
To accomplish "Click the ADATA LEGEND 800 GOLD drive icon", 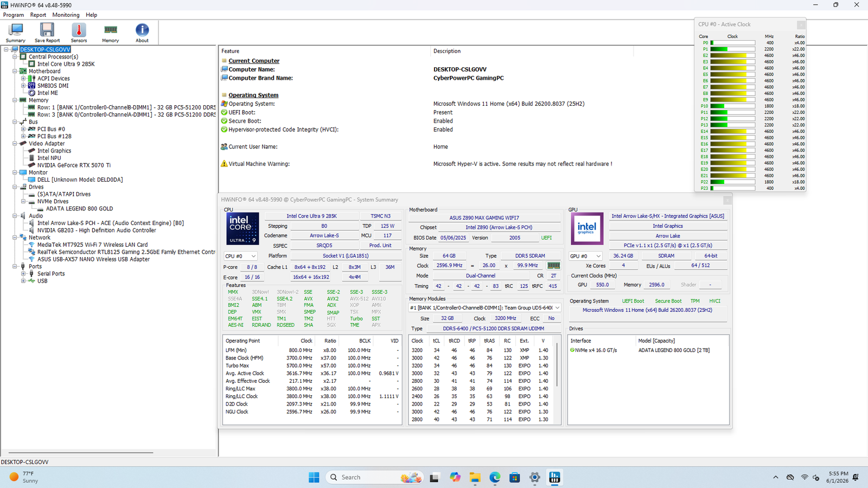I will 40,209.
